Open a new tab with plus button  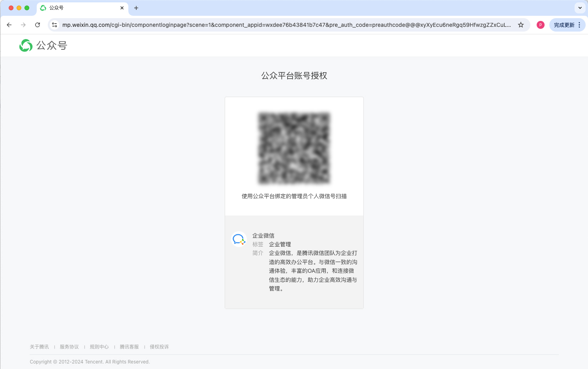[136, 8]
